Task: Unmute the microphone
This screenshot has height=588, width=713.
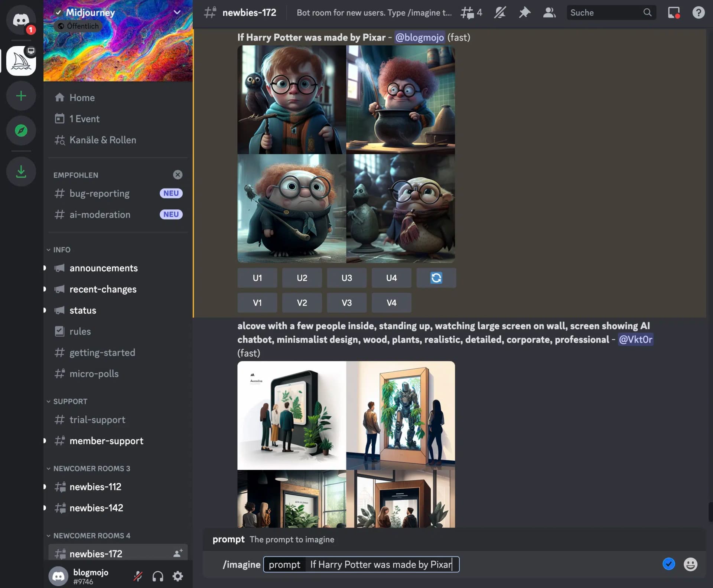Action: pyautogui.click(x=138, y=576)
